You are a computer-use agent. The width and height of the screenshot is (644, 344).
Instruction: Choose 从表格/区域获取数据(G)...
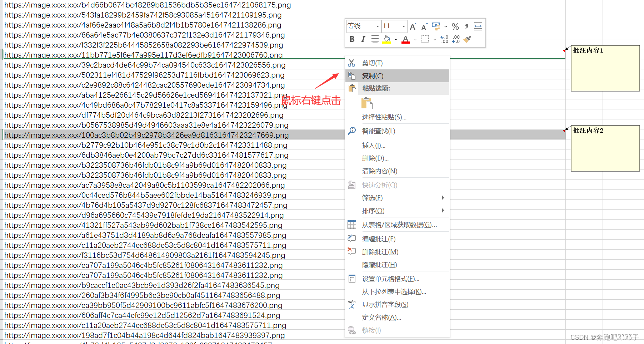click(x=397, y=225)
